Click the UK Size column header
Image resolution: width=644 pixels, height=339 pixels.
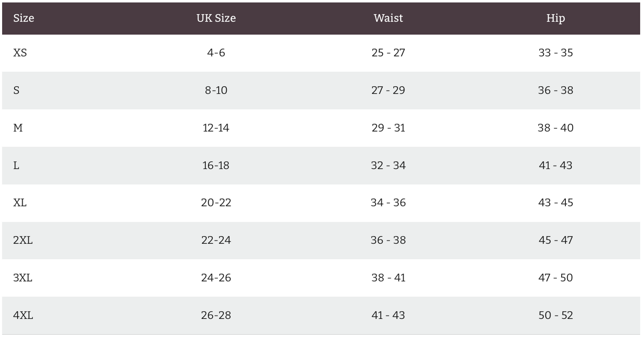coord(216,18)
